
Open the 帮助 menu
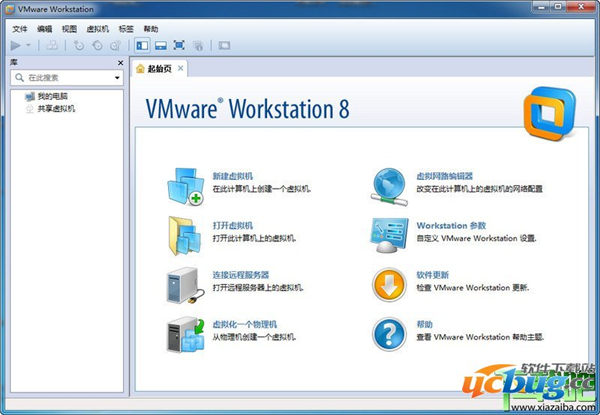tap(151, 29)
